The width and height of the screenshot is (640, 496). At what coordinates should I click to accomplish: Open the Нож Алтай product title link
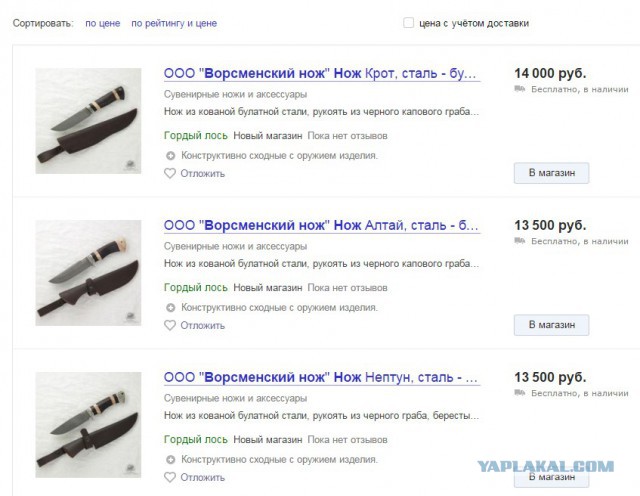(x=322, y=225)
